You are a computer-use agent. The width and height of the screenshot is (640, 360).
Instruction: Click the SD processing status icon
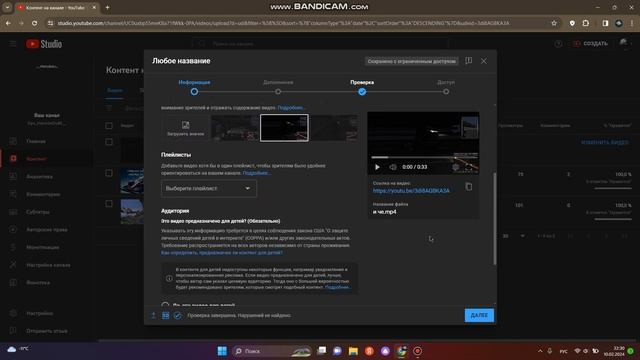click(x=165, y=316)
